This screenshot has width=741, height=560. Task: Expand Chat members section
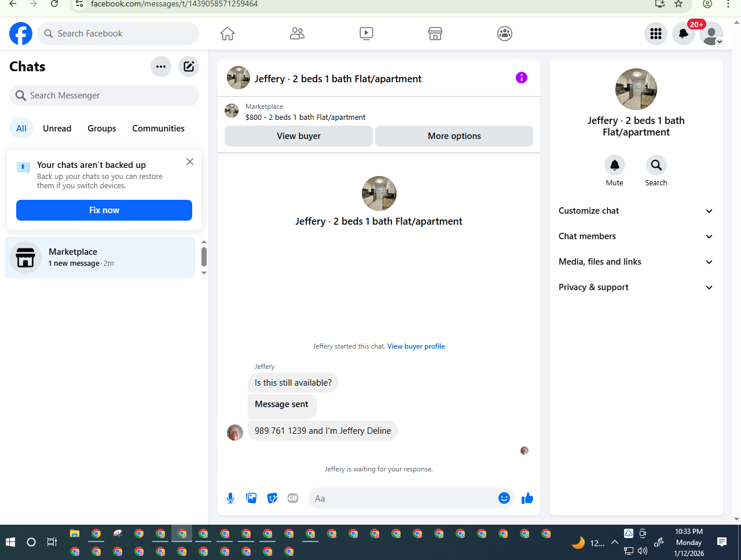click(x=636, y=236)
